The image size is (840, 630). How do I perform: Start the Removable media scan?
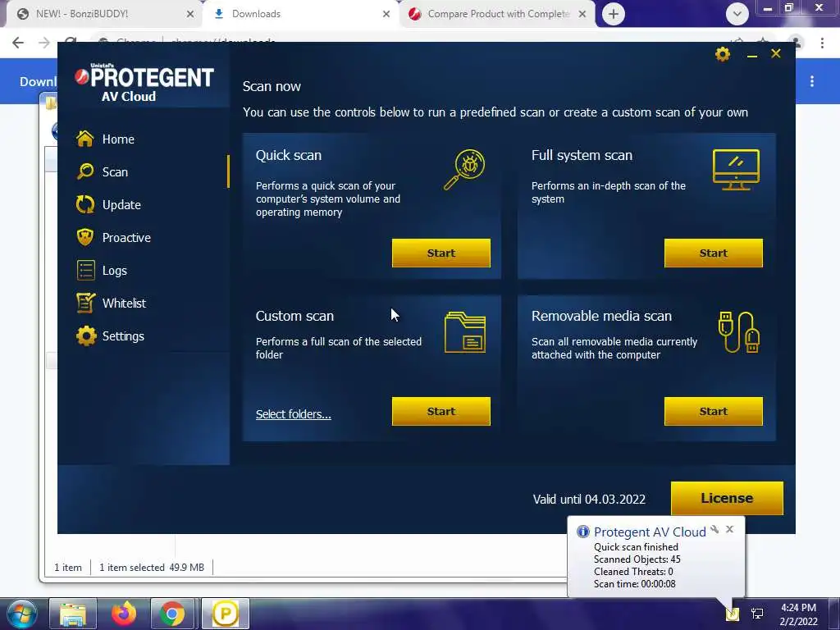click(x=713, y=412)
